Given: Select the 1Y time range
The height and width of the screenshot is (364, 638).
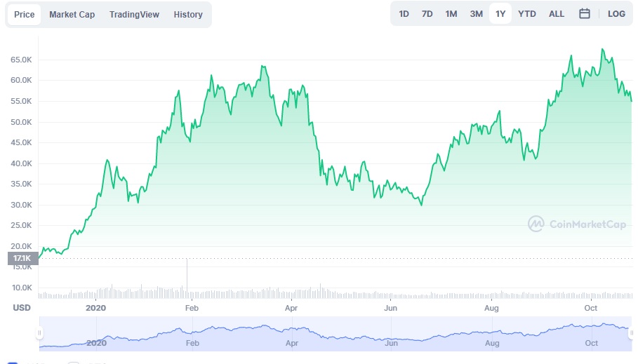Looking at the screenshot, I should 500,14.
